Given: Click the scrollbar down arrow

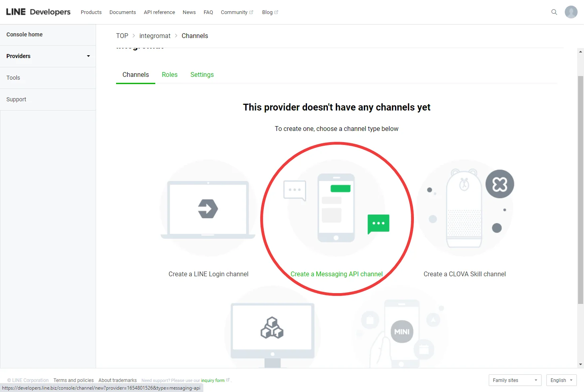Looking at the screenshot, I should pyautogui.click(x=580, y=364).
